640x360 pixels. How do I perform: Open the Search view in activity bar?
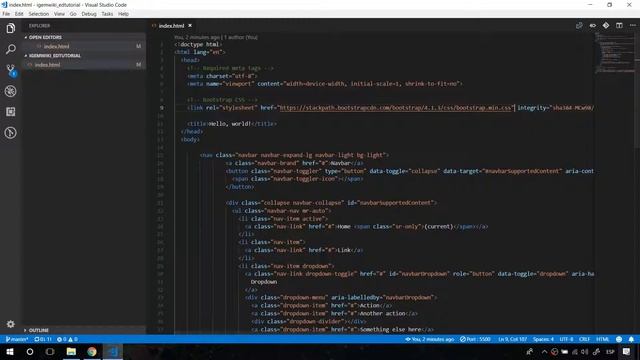11,49
